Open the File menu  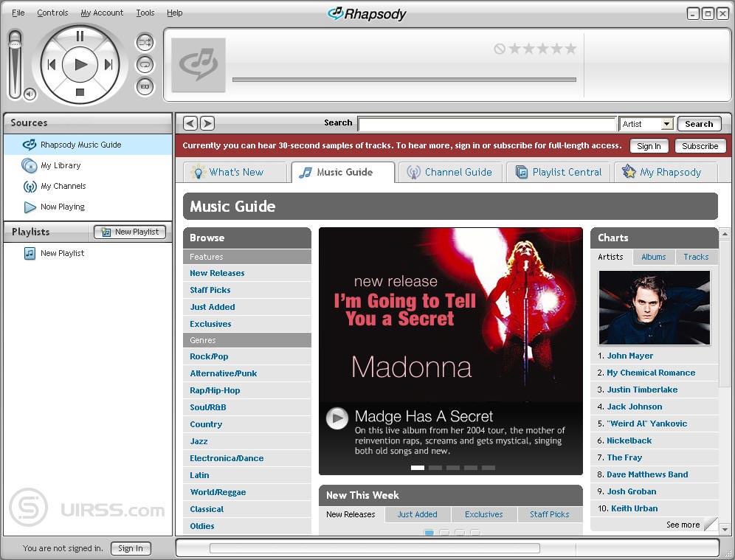(x=18, y=13)
